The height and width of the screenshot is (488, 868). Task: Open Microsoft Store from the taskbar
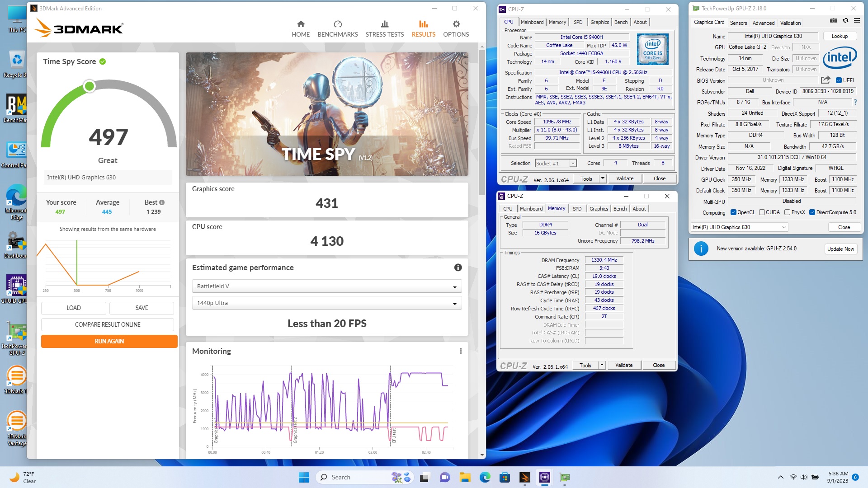[x=505, y=477]
